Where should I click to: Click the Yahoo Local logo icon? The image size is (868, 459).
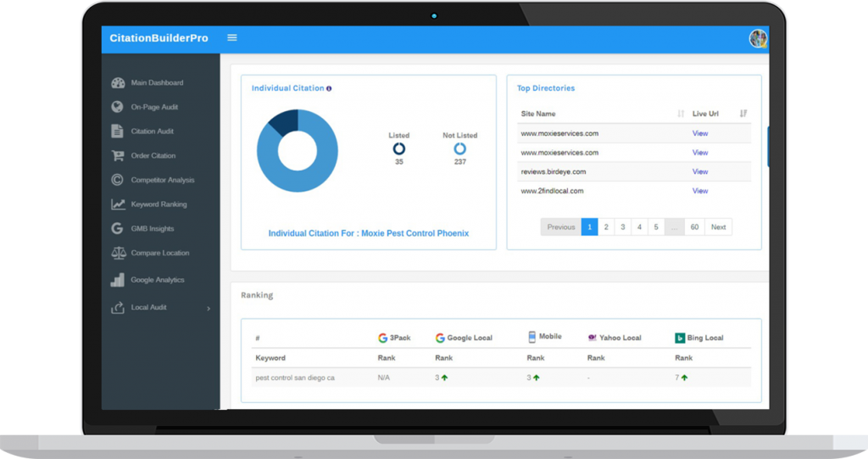point(592,338)
